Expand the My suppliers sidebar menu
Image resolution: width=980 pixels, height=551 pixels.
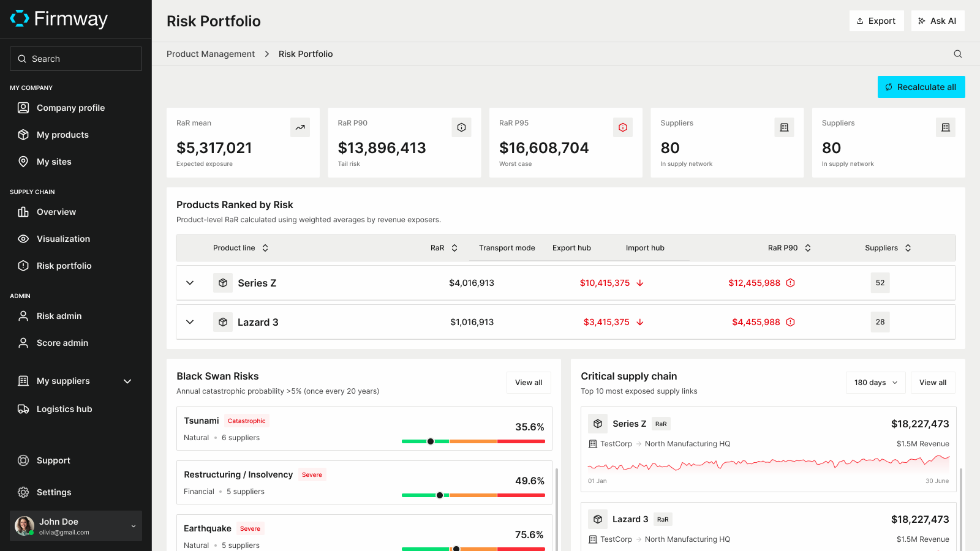[x=127, y=381]
